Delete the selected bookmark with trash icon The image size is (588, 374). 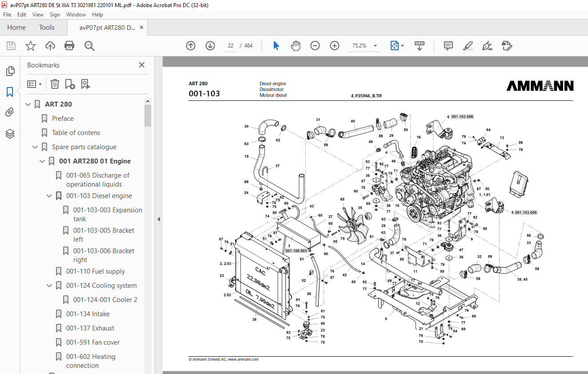(55, 84)
